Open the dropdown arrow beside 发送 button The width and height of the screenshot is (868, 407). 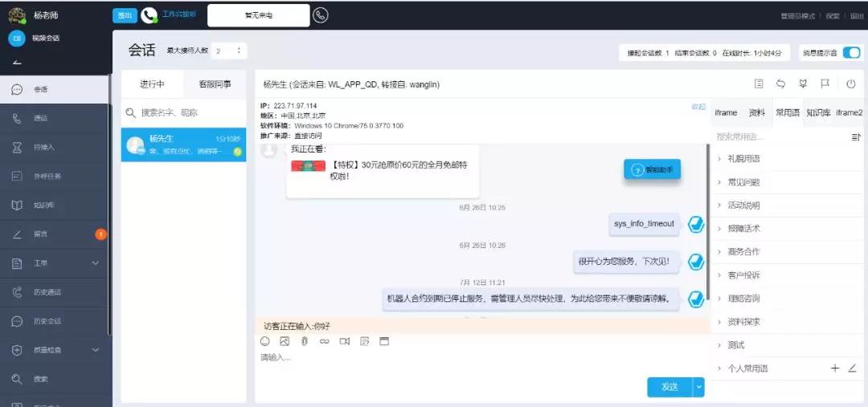(x=698, y=387)
